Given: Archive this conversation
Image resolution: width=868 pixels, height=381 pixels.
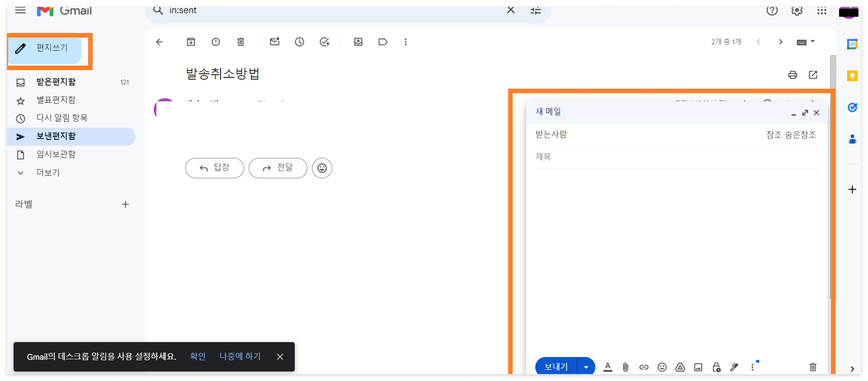Looking at the screenshot, I should (191, 42).
